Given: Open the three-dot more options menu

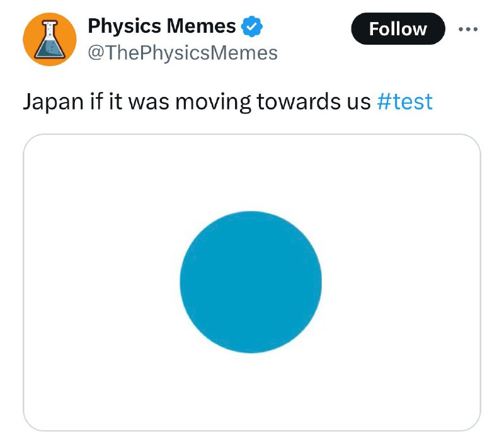Looking at the screenshot, I should click(468, 29).
